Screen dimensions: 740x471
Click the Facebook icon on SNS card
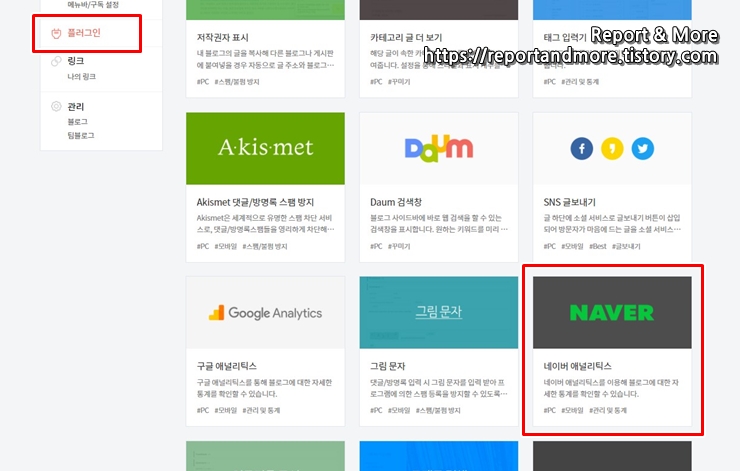coord(581,149)
